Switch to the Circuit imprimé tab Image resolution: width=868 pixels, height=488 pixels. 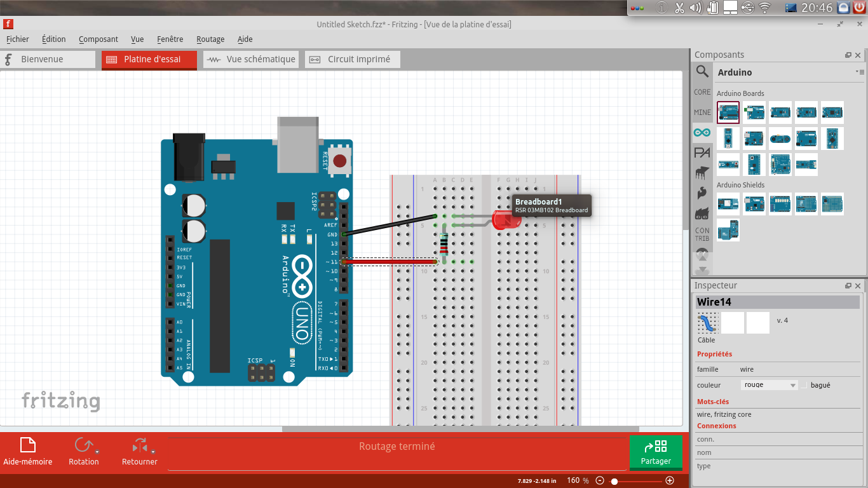(353, 59)
